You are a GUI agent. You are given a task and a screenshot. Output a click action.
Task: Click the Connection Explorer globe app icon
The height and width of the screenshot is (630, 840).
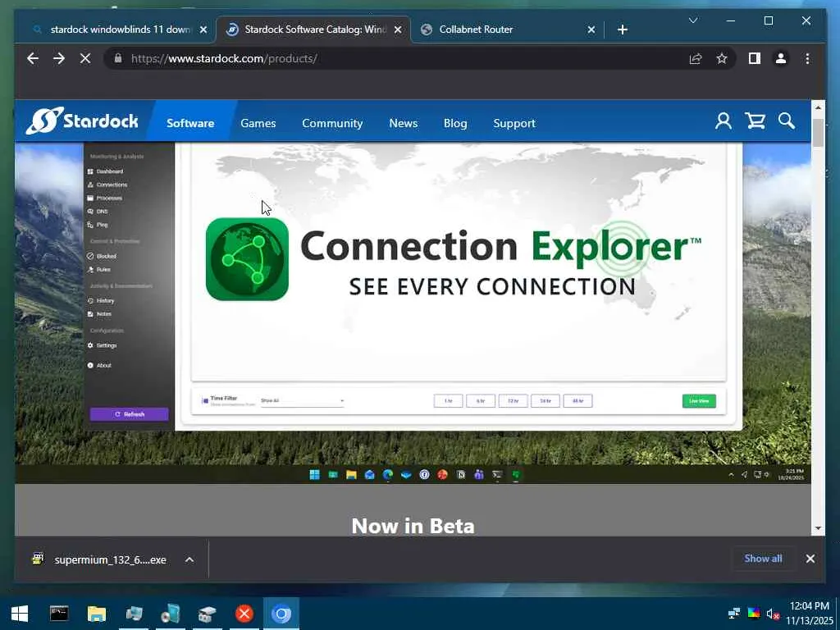click(247, 259)
